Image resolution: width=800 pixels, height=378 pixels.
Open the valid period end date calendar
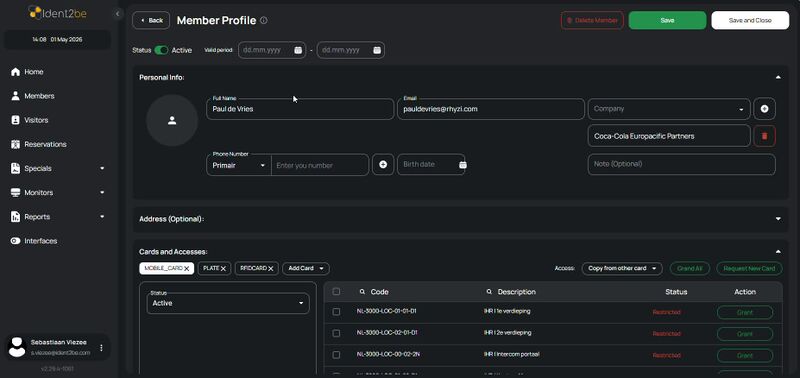pyautogui.click(x=377, y=50)
